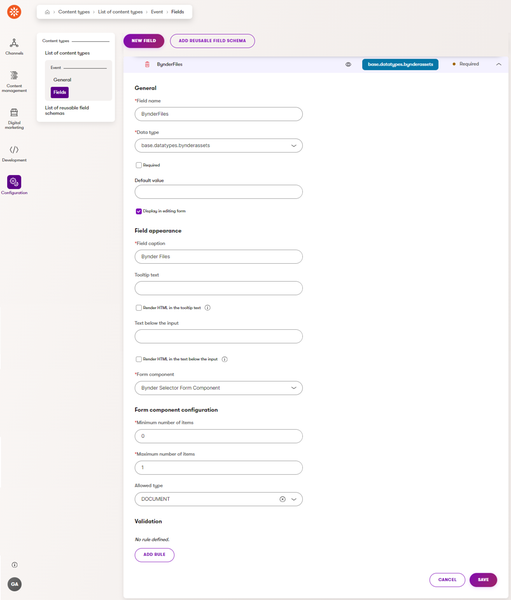Open Fields breadcrumb
Screen dimensions: 511x600
177,12
